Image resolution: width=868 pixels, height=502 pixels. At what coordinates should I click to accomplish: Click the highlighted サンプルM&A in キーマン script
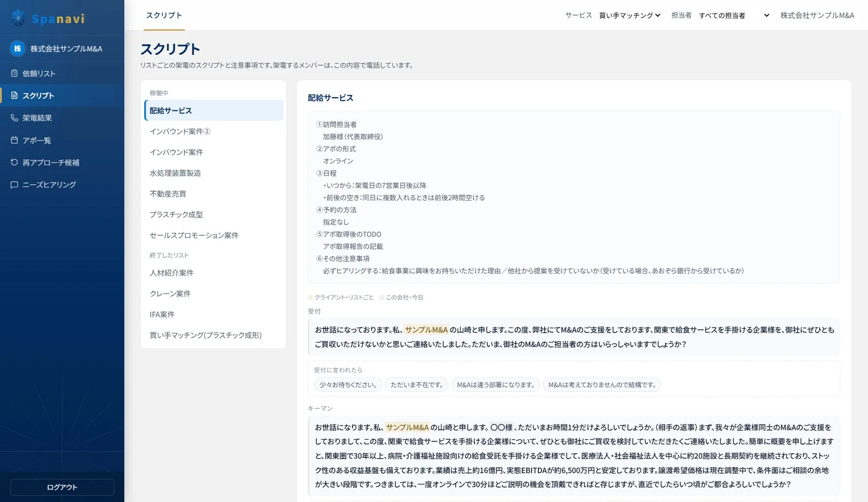[x=407, y=427]
